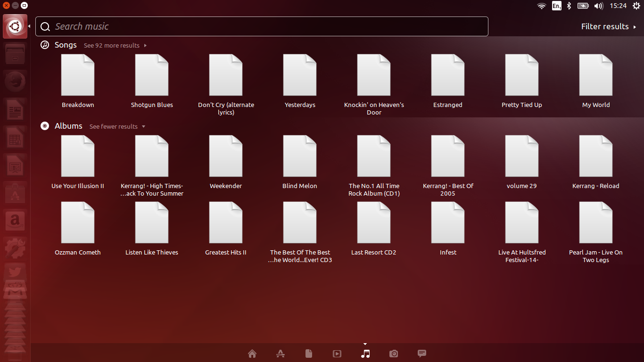Open the song My World
644x362 pixels.
[x=596, y=81]
